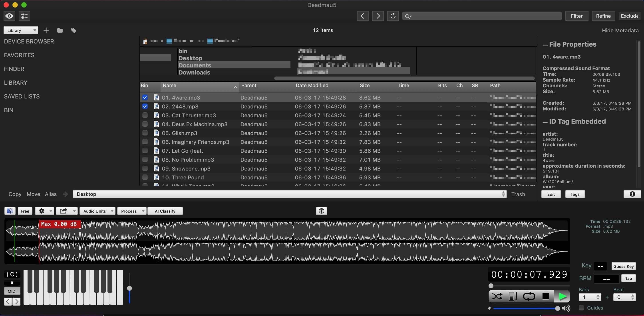Open the info icon button
644x316 pixels.
tap(632, 194)
